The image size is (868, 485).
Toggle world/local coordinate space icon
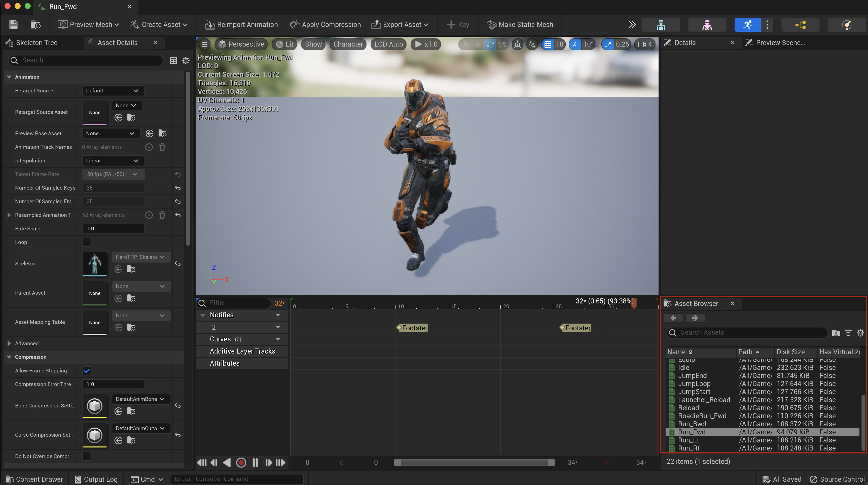click(x=518, y=44)
